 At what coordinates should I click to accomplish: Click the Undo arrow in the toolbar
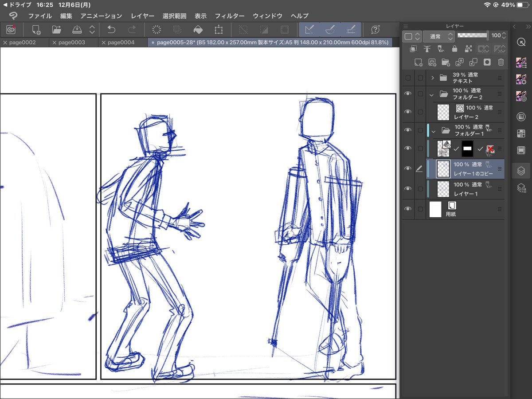111,30
